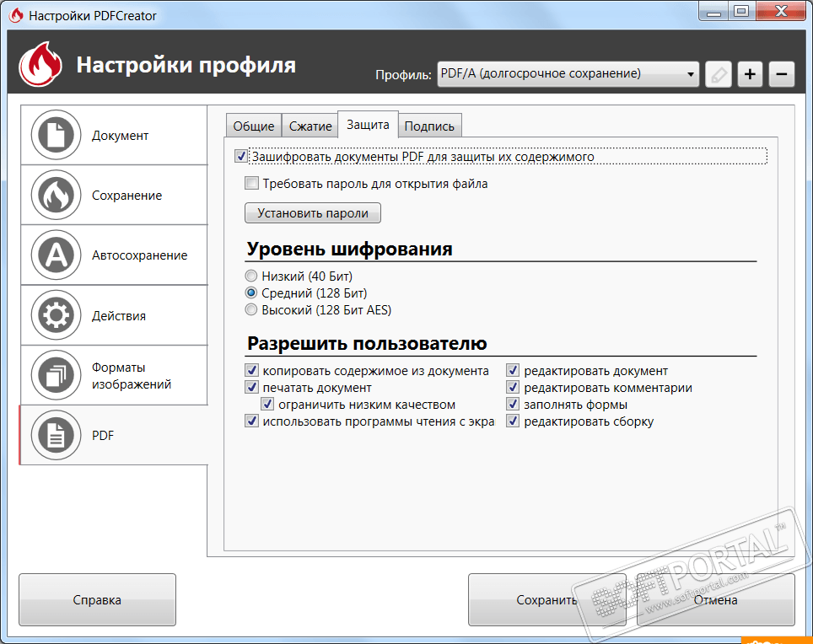Viewport: 813px width, 644px height.
Task: Click the Отмена button
Action: 715,599
